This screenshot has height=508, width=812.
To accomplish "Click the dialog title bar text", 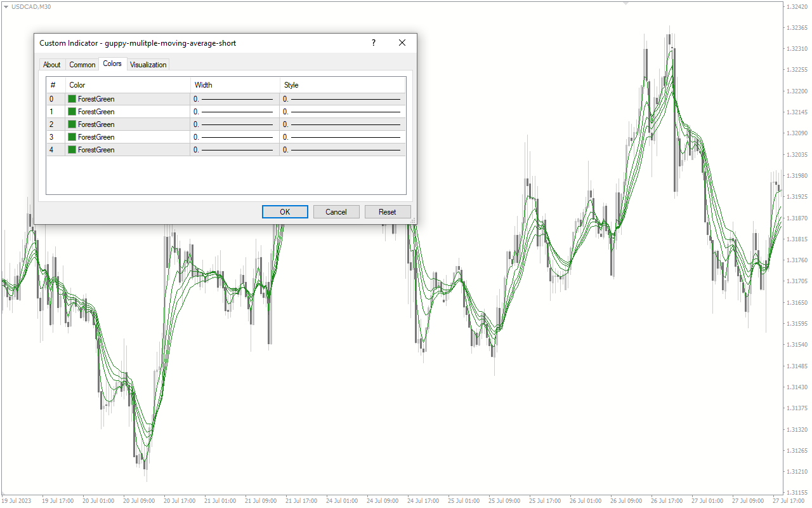I will pos(138,43).
